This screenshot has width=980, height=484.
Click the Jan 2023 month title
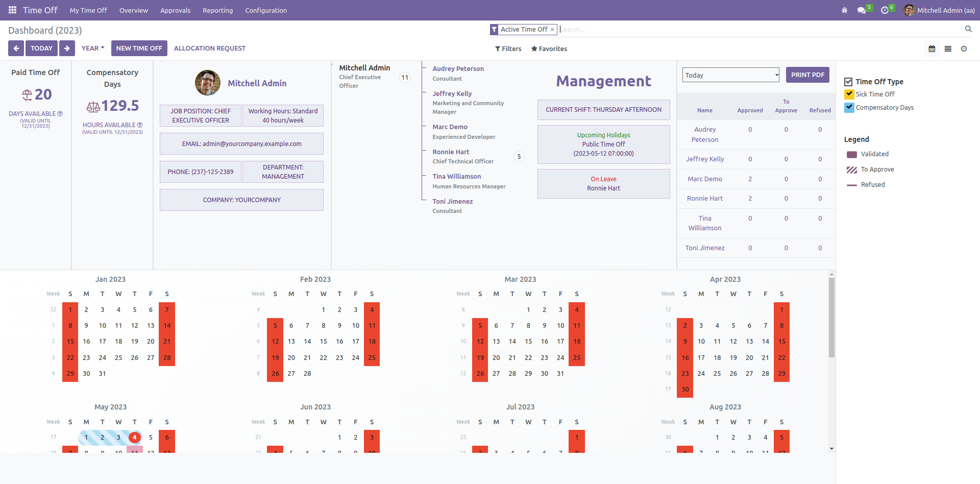pyautogui.click(x=110, y=279)
